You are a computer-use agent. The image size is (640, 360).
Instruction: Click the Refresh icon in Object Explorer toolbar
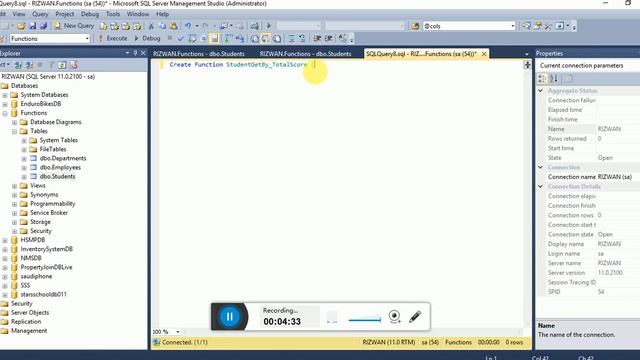click(62, 64)
